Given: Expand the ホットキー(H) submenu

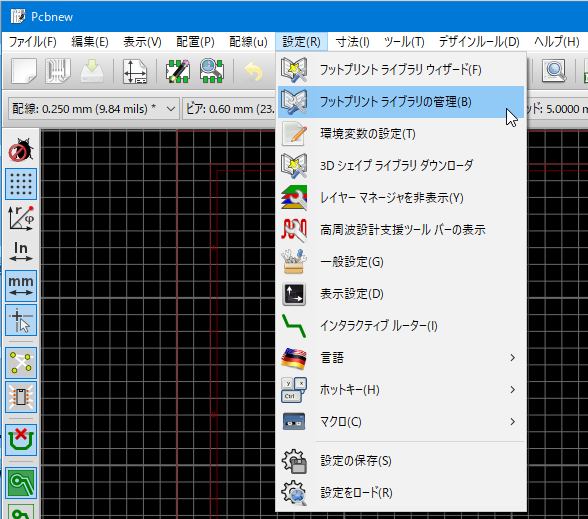Looking at the screenshot, I should point(401,390).
